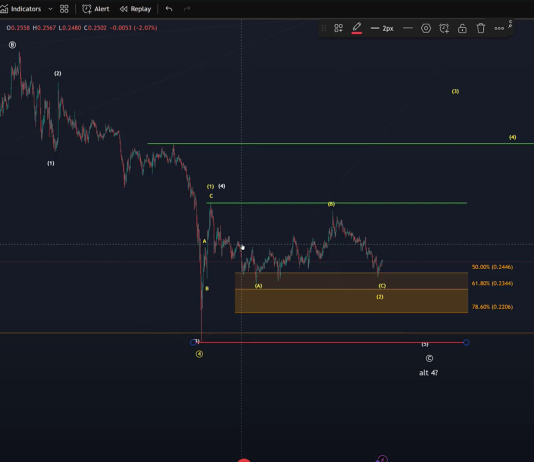534x462 pixels.
Task: Click the change value -0.0053 (-2.07%)
Action: click(134, 28)
